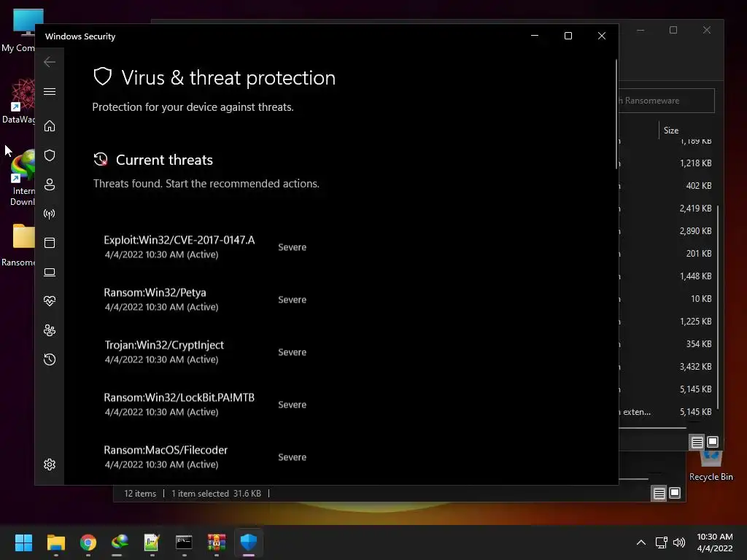
Task: Open Notepad++ from the taskbar
Action: click(x=152, y=542)
